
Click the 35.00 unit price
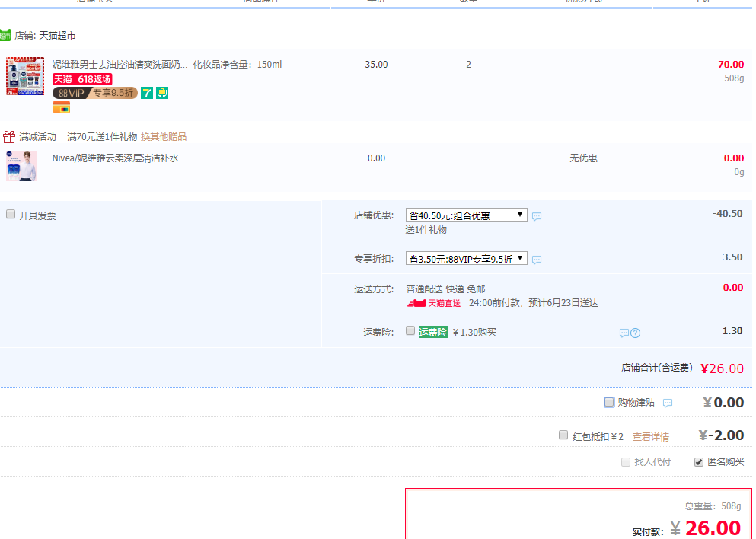(376, 65)
